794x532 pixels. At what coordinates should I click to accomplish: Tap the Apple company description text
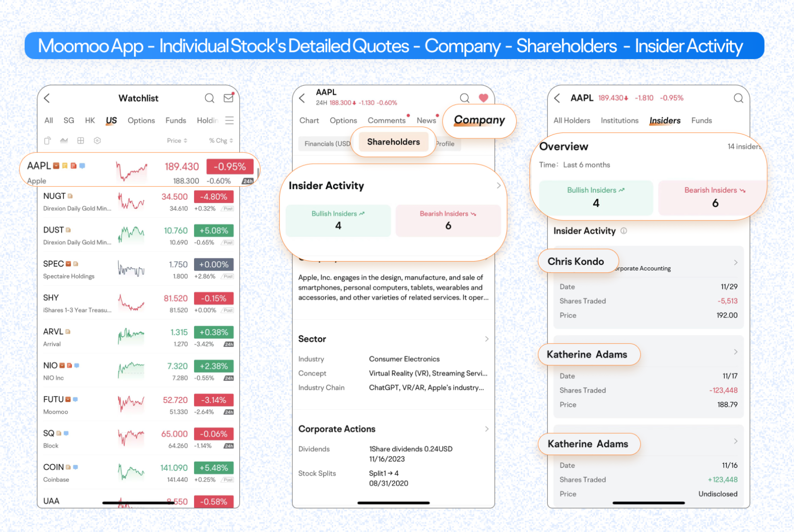[x=394, y=287]
